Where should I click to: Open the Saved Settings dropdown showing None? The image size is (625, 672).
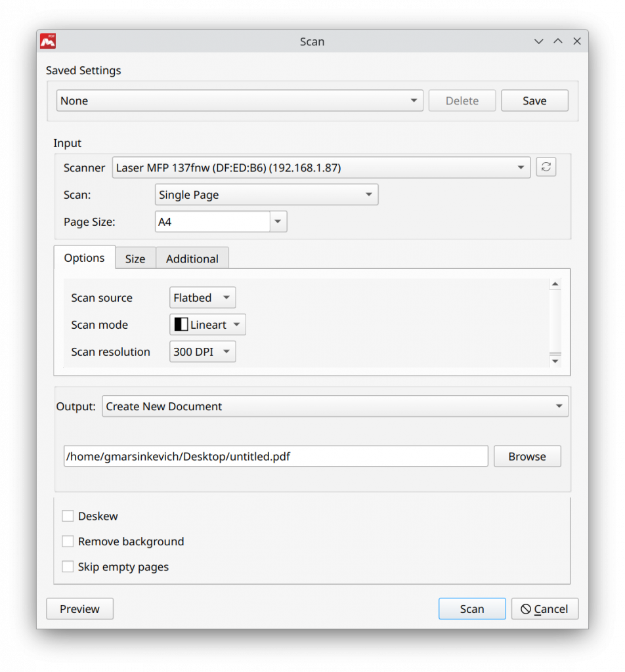240,100
